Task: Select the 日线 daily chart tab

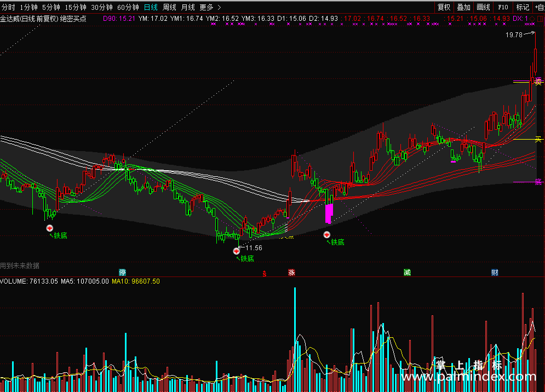Action: point(151,7)
